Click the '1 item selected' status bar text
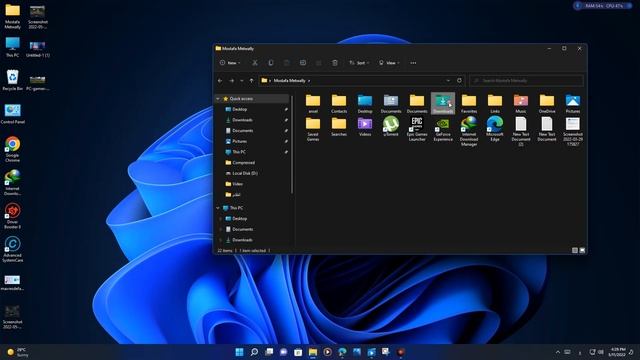Viewport: 640px width, 360px height. [x=253, y=251]
